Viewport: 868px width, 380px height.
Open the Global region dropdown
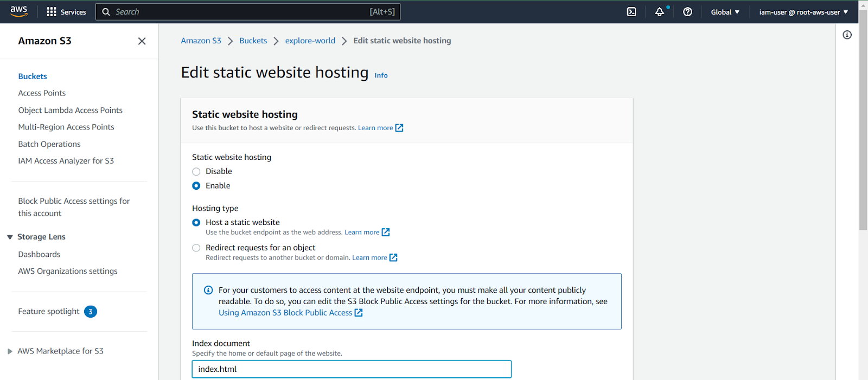tap(725, 12)
